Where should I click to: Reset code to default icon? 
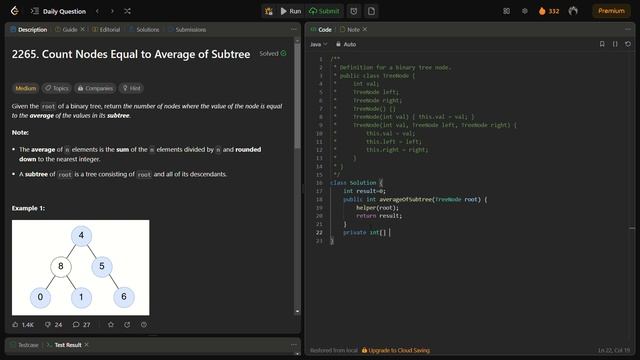pyautogui.click(x=628, y=44)
